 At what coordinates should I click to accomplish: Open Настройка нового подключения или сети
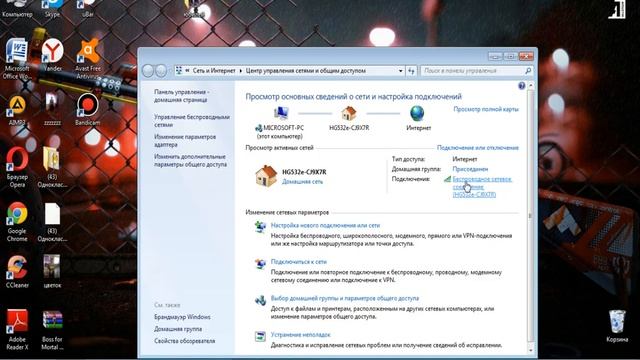click(x=325, y=225)
